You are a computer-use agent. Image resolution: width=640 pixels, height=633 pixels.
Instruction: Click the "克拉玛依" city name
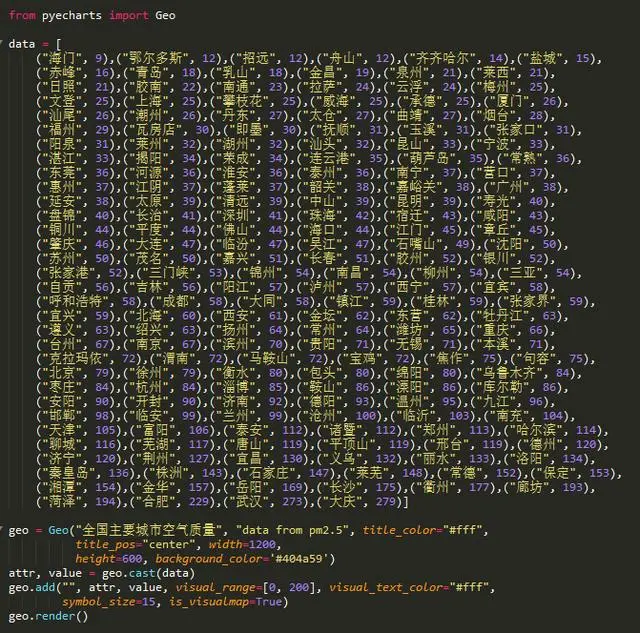tap(75, 358)
